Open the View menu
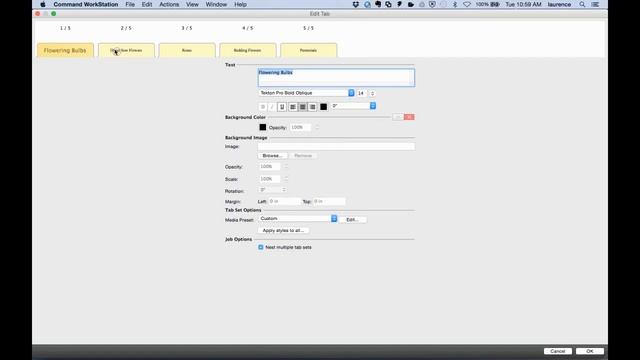Screen dimensions: 640x360 (192, 4)
